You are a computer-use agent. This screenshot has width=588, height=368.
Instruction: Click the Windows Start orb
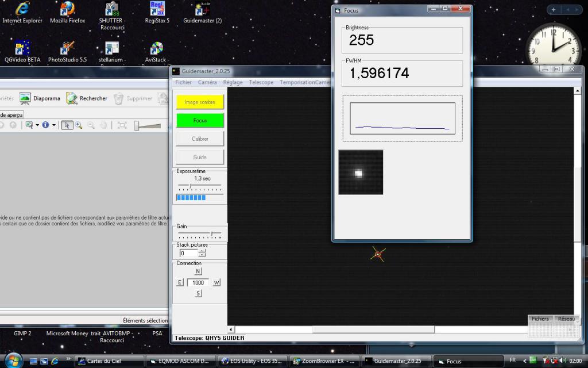coord(14,361)
